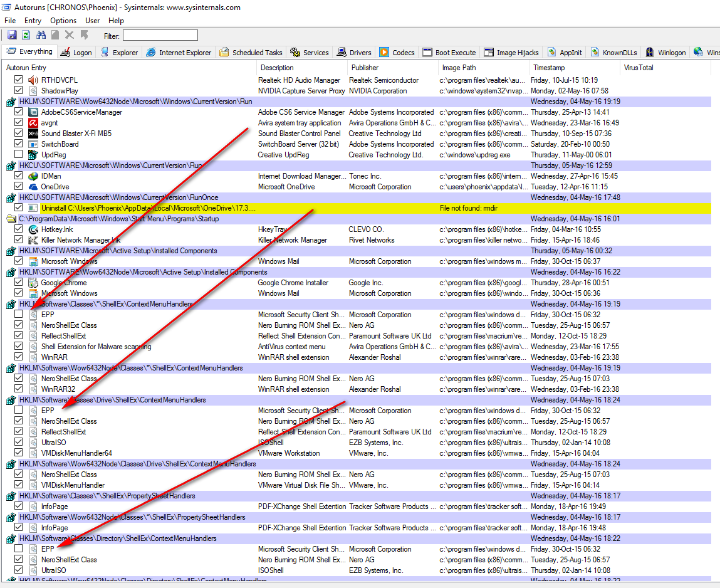Disable the avgnt entry checkbox
The image size is (720, 588).
(x=18, y=122)
